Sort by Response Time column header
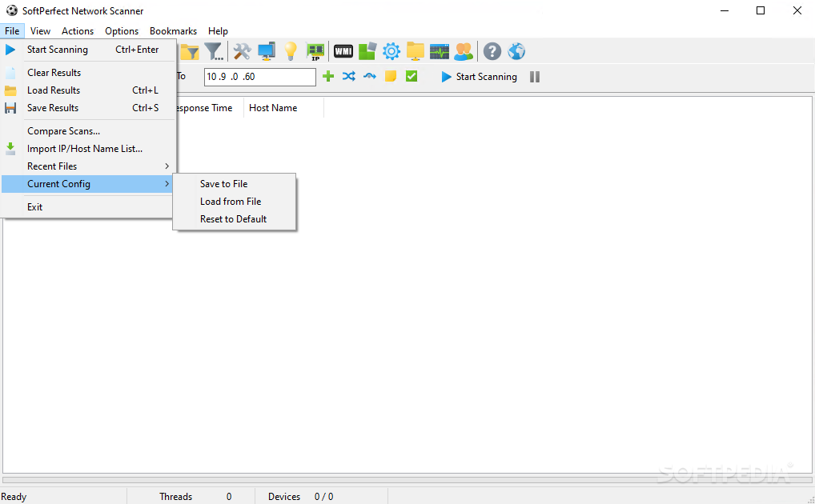Screen dimensions: 815x504 coord(210,108)
